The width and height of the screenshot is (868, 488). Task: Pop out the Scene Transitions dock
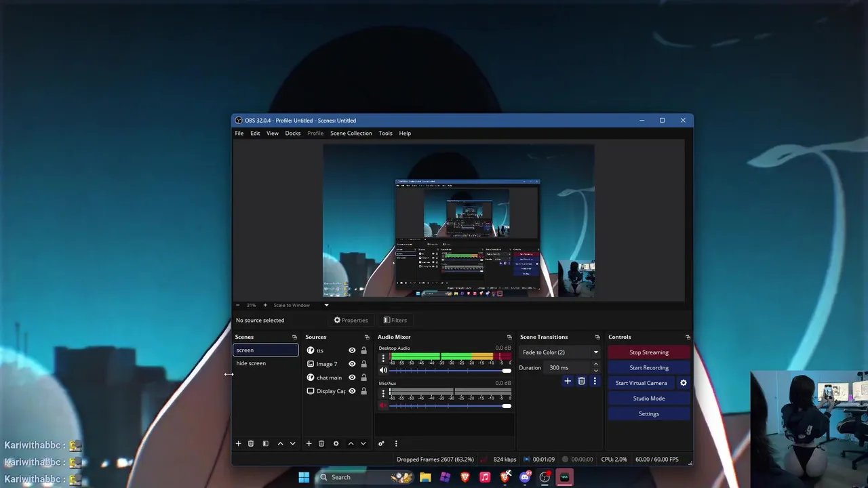point(597,337)
